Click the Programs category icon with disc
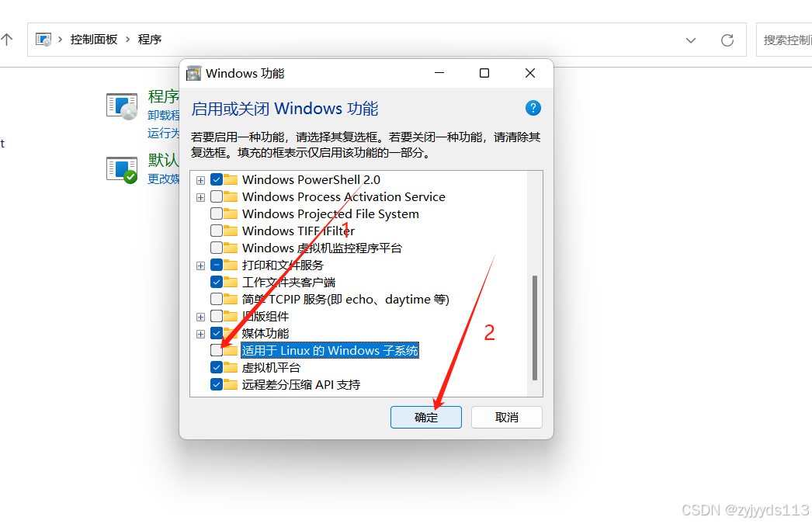Viewport: 812px width, 524px height. click(122, 106)
